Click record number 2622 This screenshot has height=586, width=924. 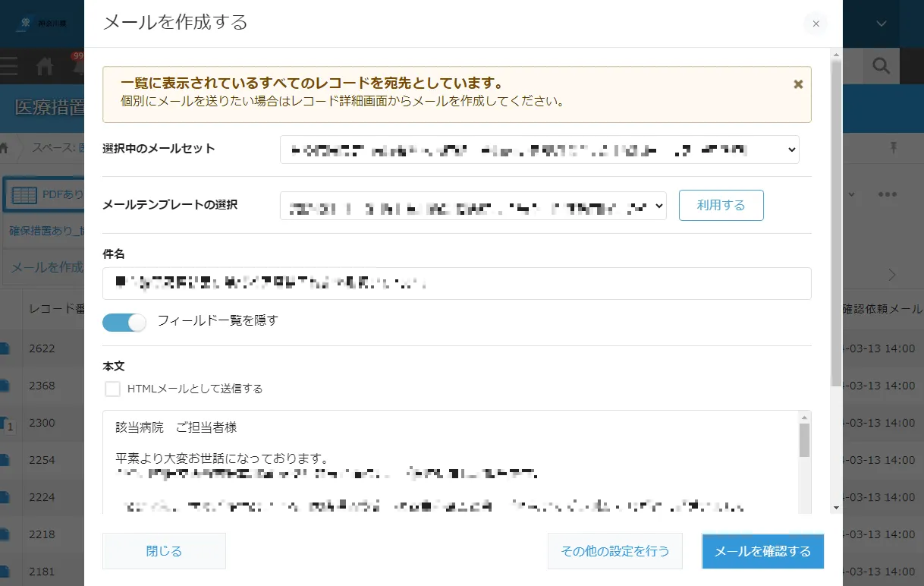[42, 348]
